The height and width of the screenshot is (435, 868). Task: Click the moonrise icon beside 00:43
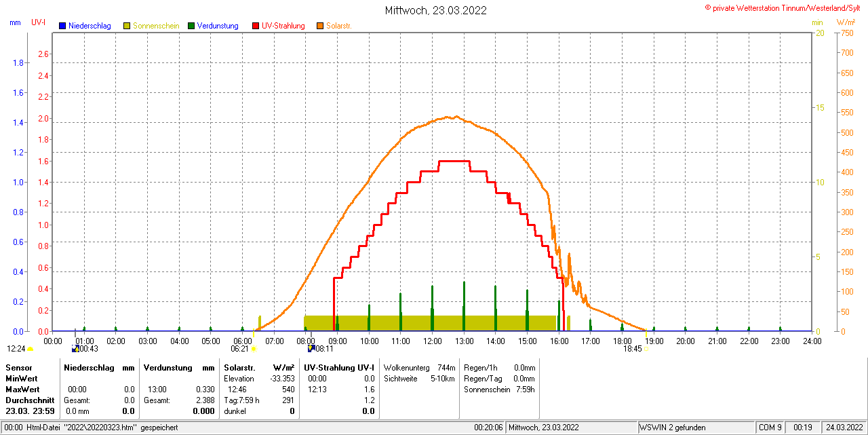coord(75,349)
